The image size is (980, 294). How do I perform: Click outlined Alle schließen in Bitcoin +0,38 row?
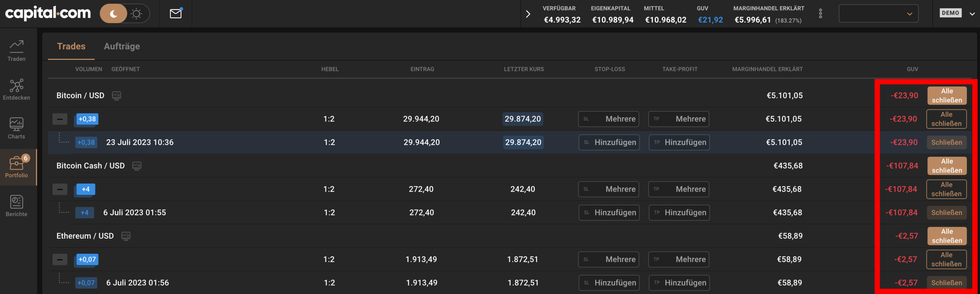click(x=947, y=119)
